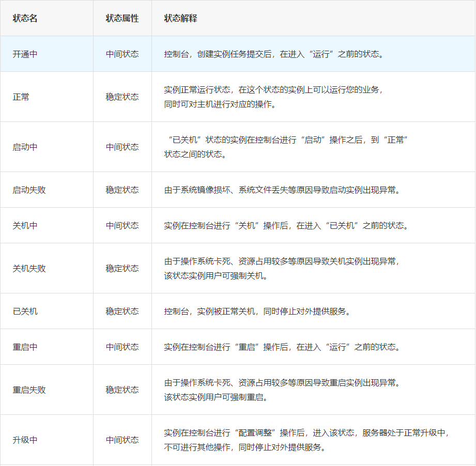Select the explanation text for 已关机
This screenshot has width=476, height=466.
[257, 311]
